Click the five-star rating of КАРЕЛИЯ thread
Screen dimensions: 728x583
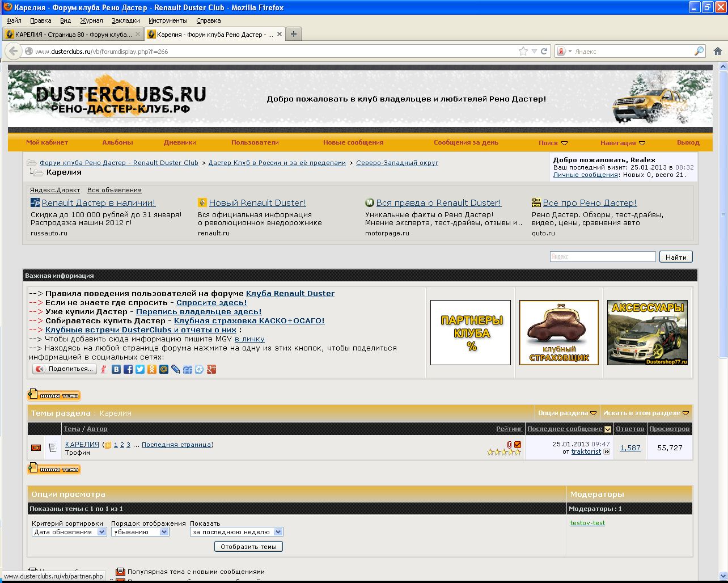point(504,453)
